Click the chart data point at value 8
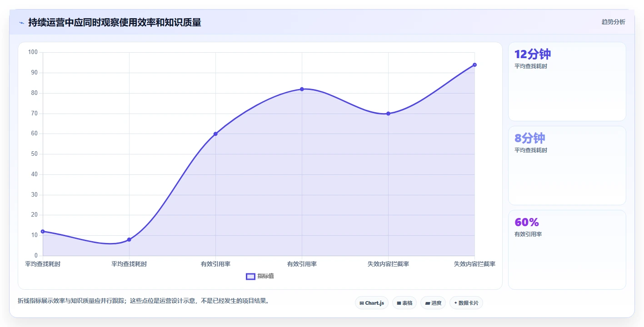The image size is (644, 327). [129, 239]
